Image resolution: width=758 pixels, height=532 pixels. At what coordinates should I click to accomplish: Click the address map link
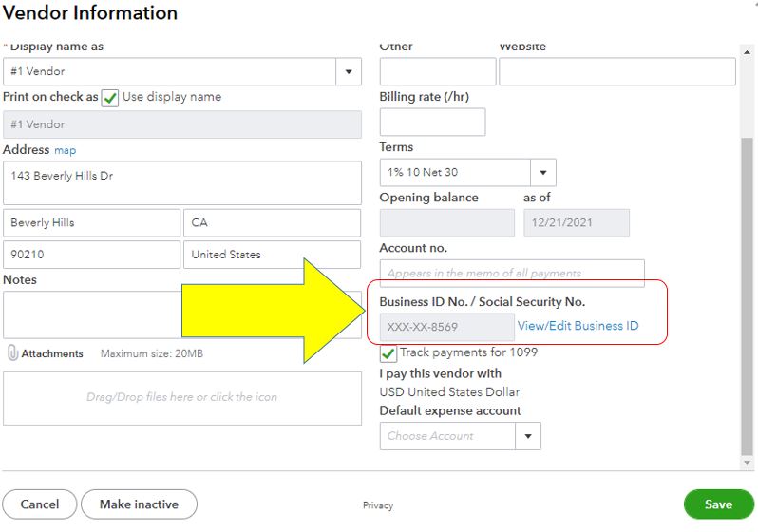point(65,150)
